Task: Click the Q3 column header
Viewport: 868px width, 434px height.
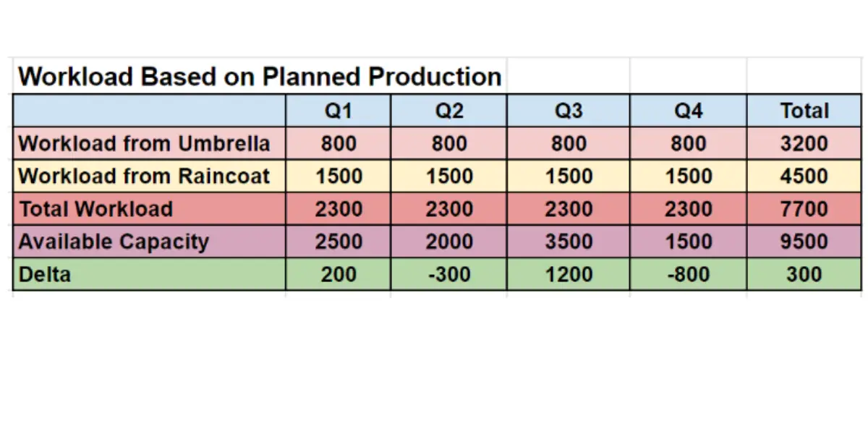Action: coord(568,111)
